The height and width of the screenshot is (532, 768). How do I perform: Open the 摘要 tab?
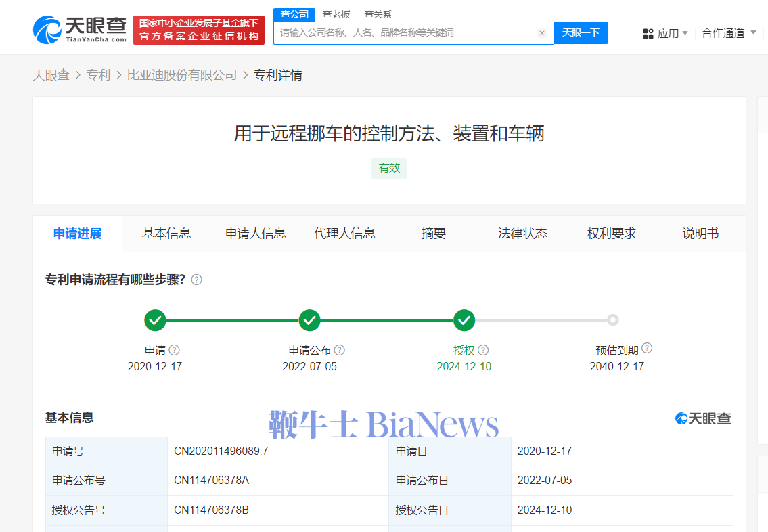pyautogui.click(x=434, y=234)
